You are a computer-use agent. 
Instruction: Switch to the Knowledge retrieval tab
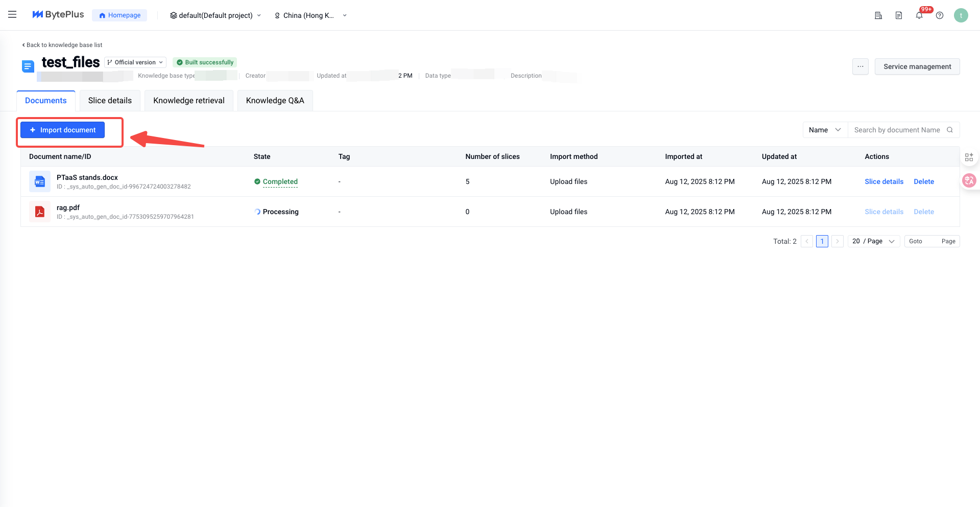189,101
